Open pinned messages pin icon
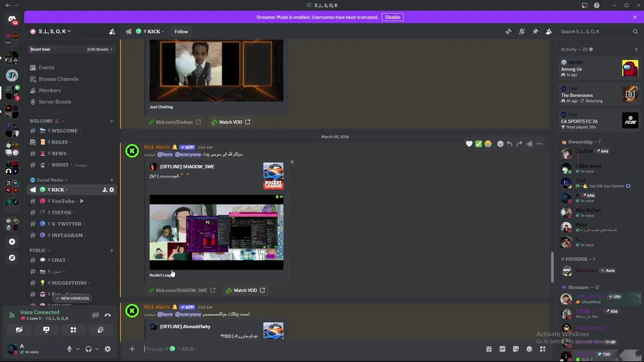Viewport: 644px width, 362px height. click(535, 31)
